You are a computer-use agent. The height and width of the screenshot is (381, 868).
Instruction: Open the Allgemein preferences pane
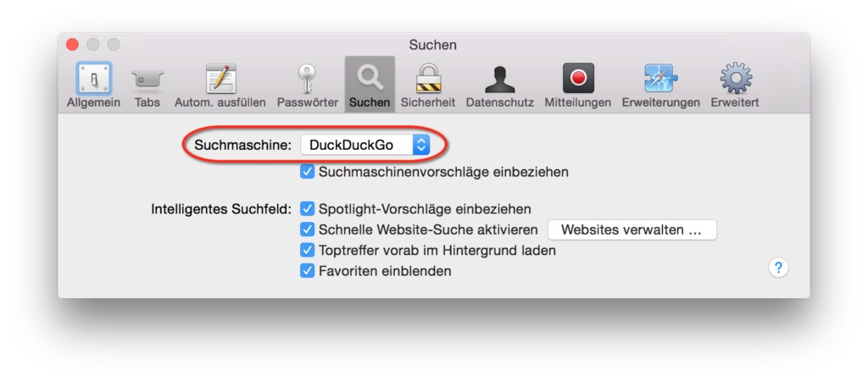point(93,86)
